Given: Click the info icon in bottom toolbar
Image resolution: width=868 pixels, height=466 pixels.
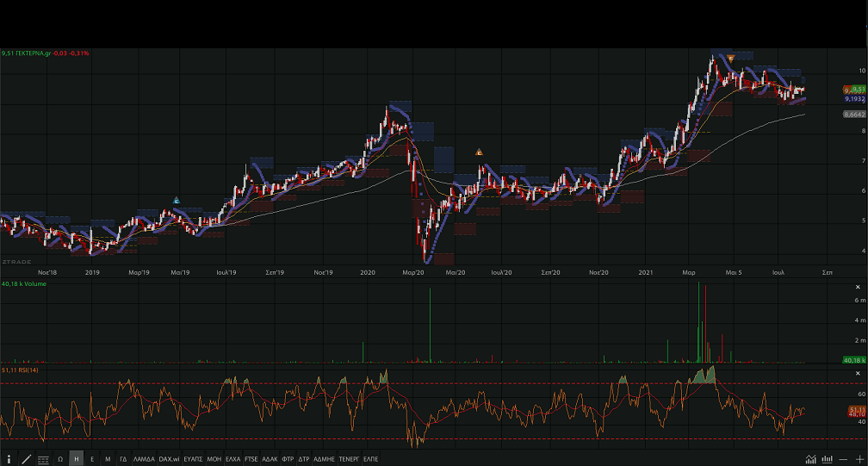Looking at the screenshot, I should coord(9,459).
